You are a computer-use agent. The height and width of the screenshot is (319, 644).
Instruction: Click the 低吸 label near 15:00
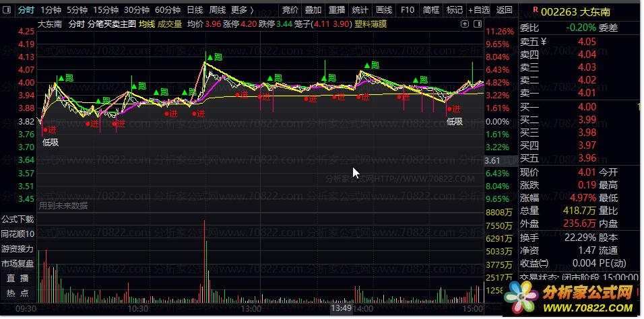click(x=455, y=122)
